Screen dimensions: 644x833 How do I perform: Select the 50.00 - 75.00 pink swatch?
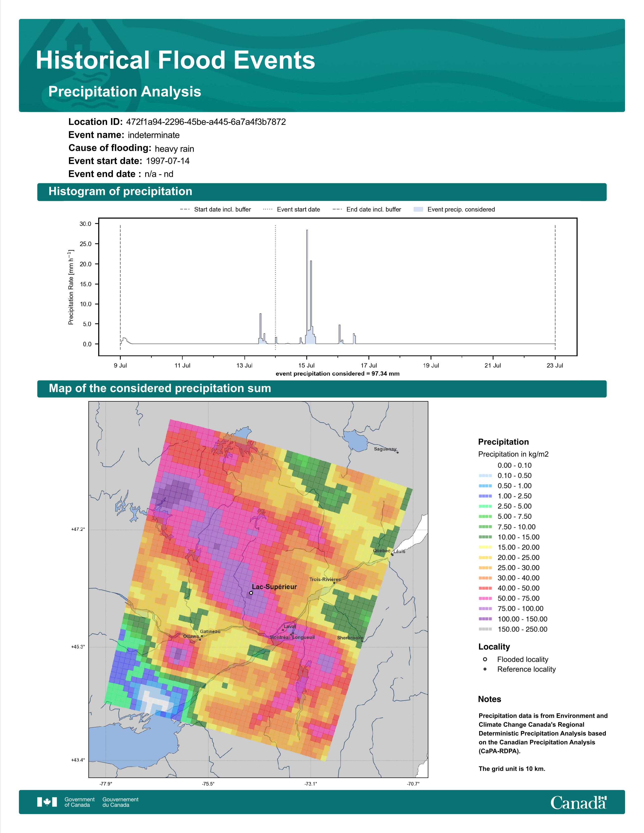coord(485,598)
